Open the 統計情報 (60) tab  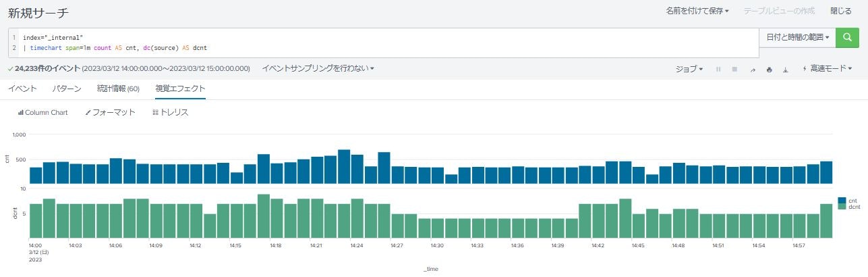tap(118, 89)
